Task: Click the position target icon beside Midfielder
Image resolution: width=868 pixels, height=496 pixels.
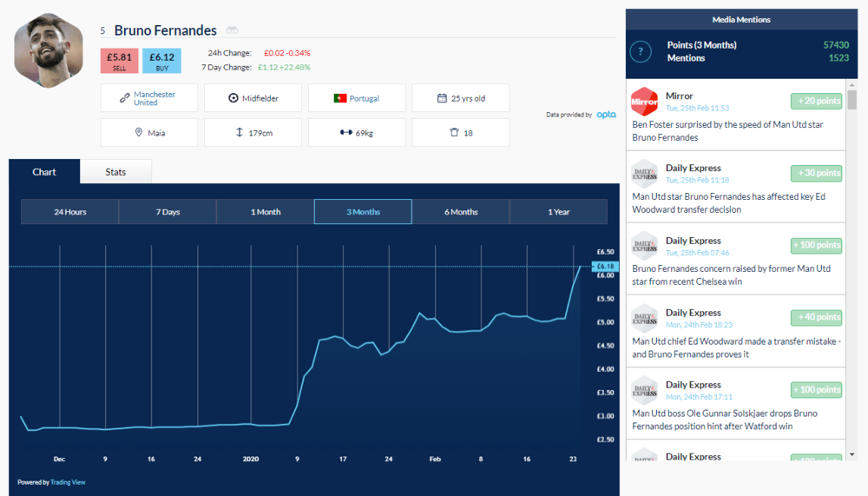Action: click(233, 98)
